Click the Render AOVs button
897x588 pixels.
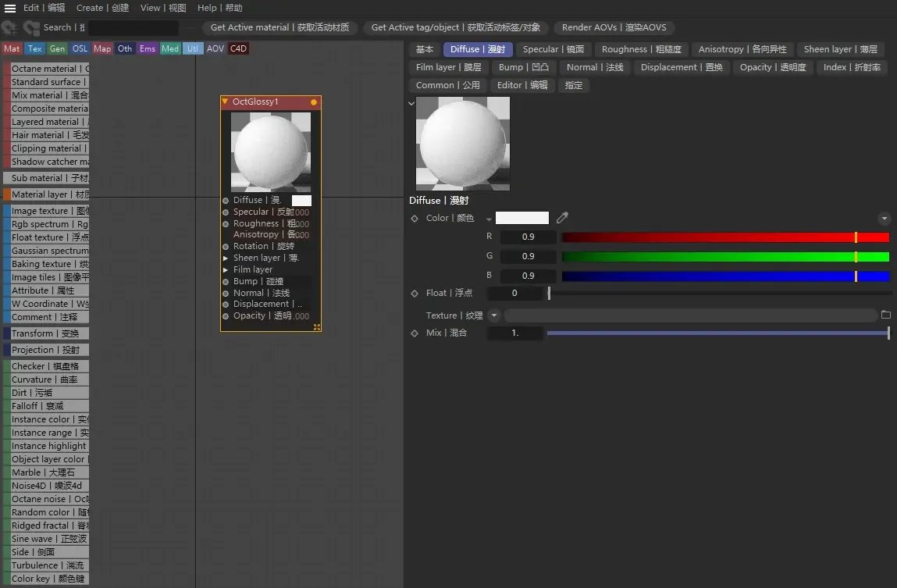click(x=615, y=27)
